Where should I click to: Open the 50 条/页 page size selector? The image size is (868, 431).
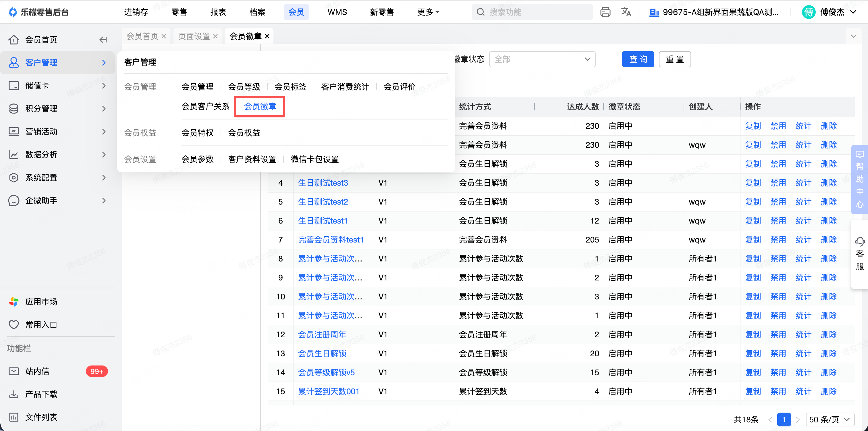(x=830, y=420)
